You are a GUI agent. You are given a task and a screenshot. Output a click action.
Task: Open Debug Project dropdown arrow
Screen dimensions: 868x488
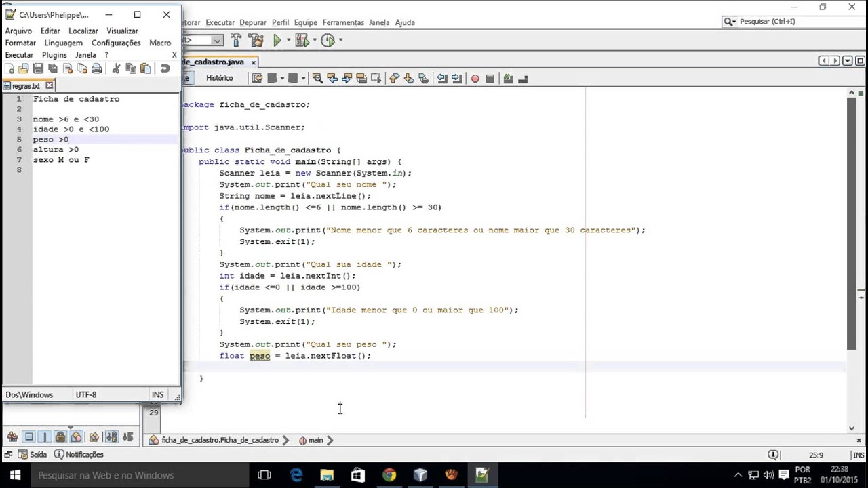point(313,40)
